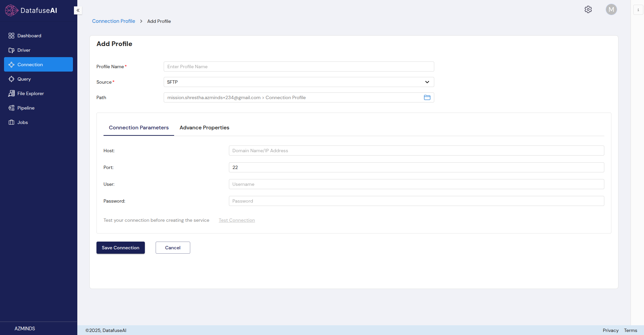
Task: Open settings gear icon
Action: [x=588, y=9]
